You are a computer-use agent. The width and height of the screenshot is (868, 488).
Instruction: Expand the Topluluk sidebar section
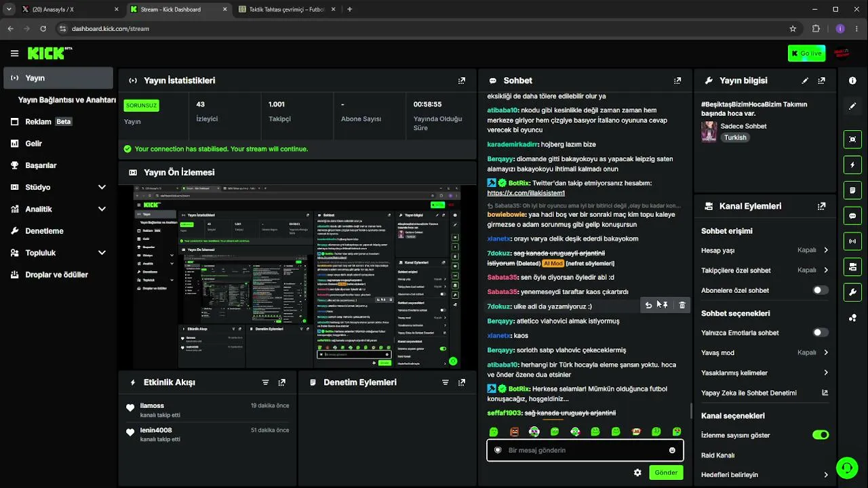coord(102,253)
